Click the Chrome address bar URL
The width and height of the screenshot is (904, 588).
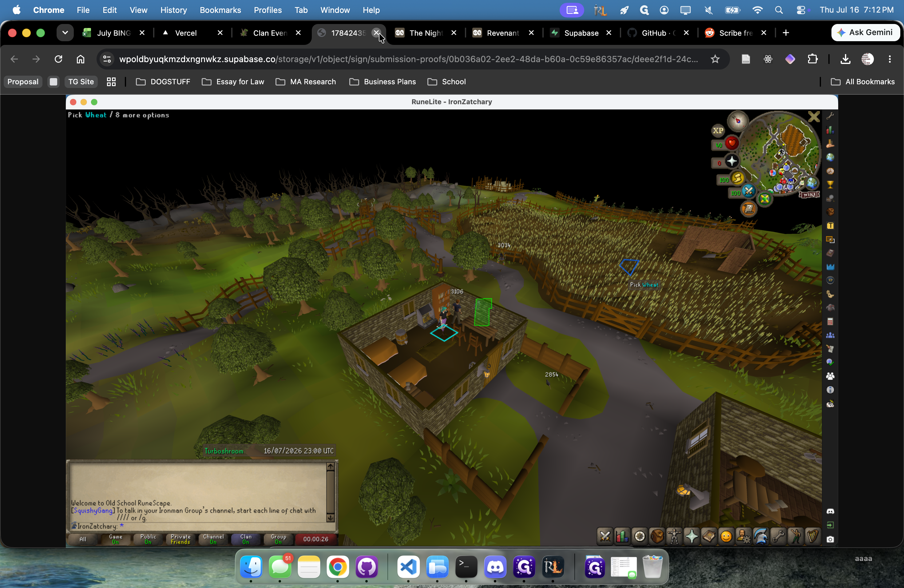408,59
